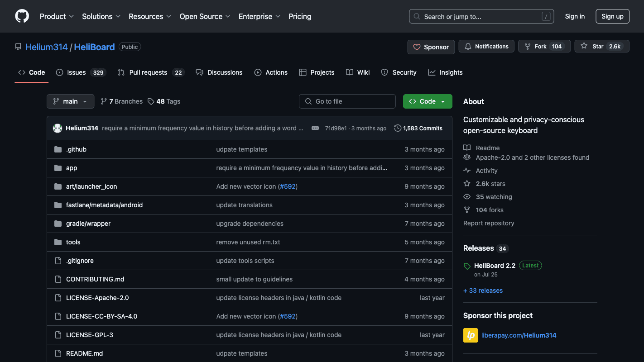This screenshot has width=644, height=362.
Task: Click the Activity pulse icon
Action: click(467, 171)
